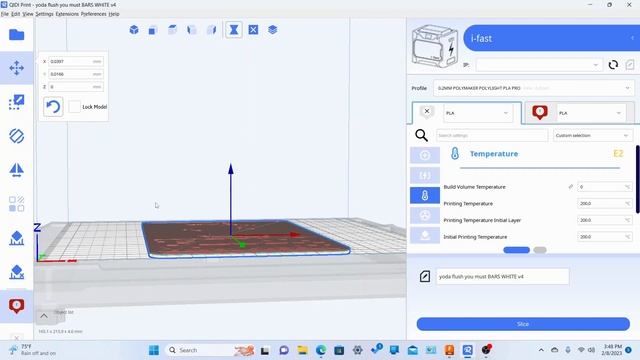The image size is (640, 360).
Task: Click the settings panel vertical scrollbar
Action: 638,179
